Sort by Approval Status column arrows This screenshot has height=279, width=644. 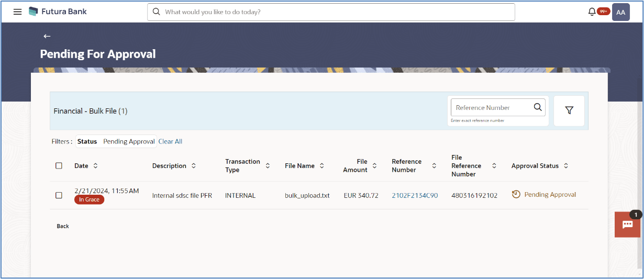click(565, 165)
